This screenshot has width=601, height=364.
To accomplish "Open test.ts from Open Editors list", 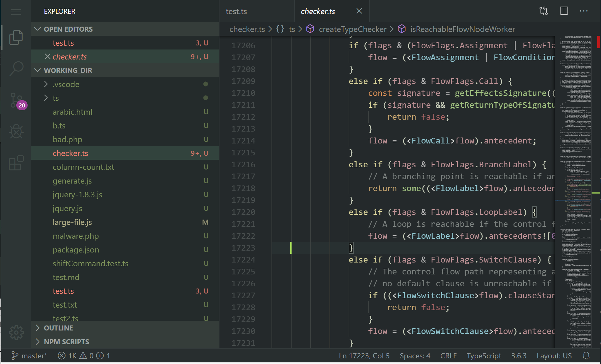I will pos(125,43).
